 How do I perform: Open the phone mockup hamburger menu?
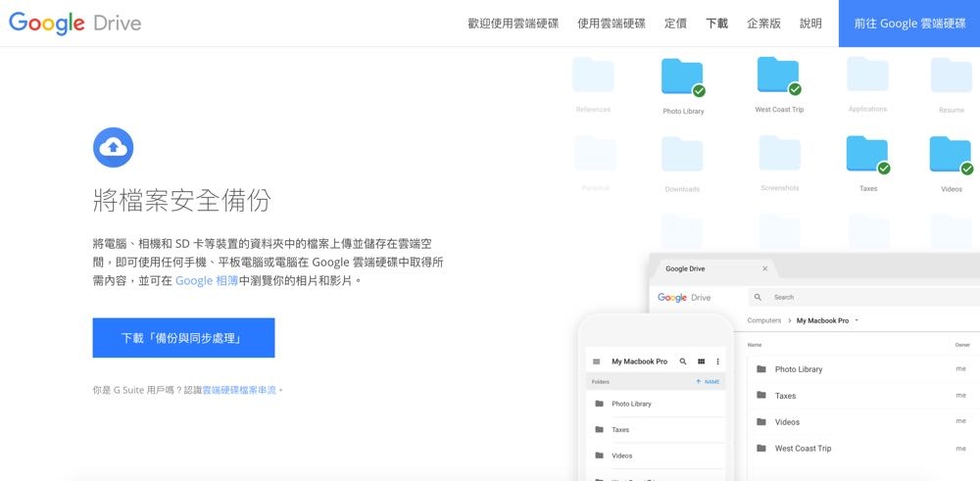(x=596, y=361)
